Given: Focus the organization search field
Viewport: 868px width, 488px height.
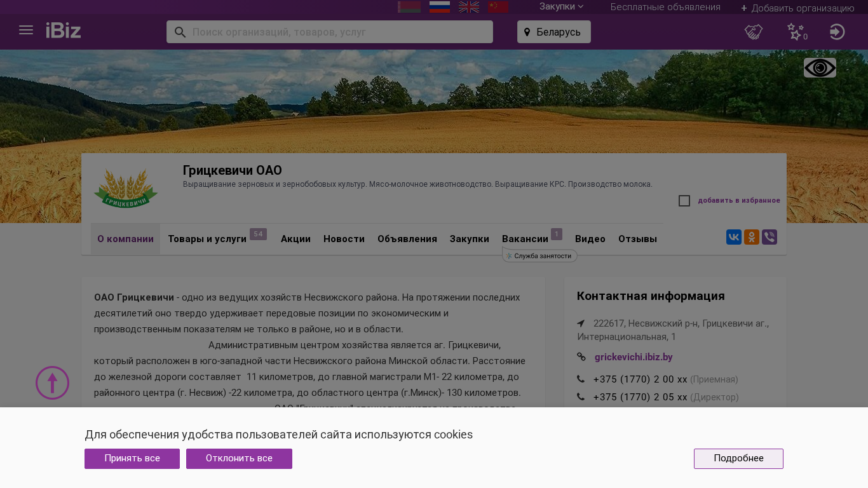Looking at the screenshot, I should click(330, 32).
